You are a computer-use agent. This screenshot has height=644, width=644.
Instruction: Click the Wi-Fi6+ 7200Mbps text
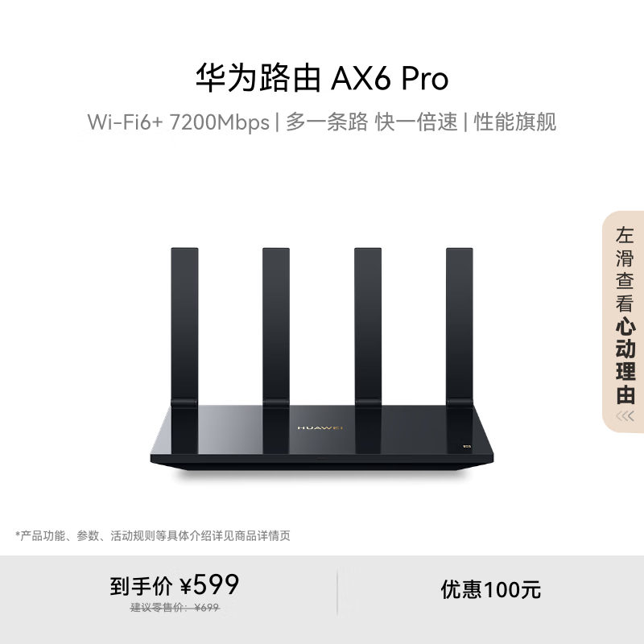(x=178, y=122)
